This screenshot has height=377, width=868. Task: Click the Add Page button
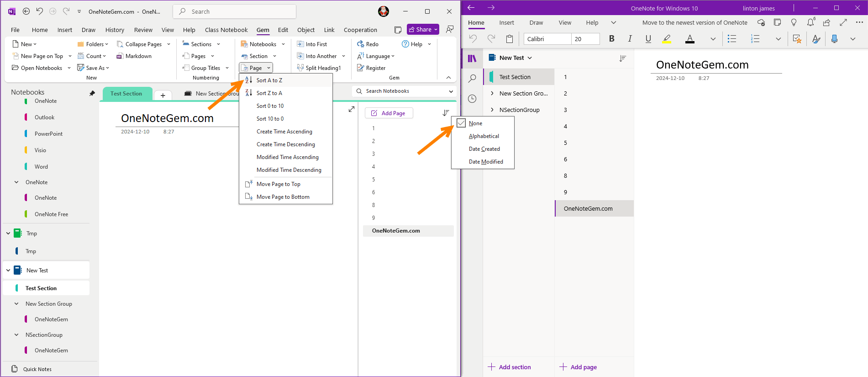click(x=389, y=113)
